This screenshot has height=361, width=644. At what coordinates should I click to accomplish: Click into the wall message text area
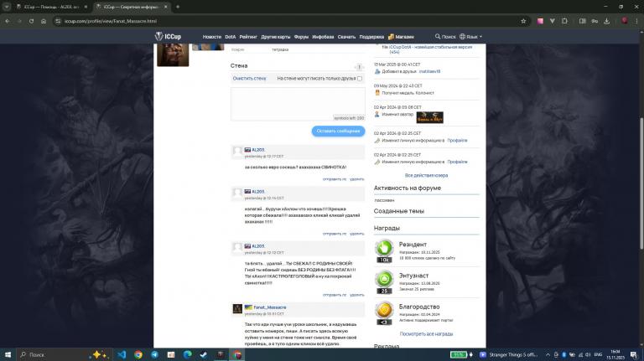tap(298, 104)
